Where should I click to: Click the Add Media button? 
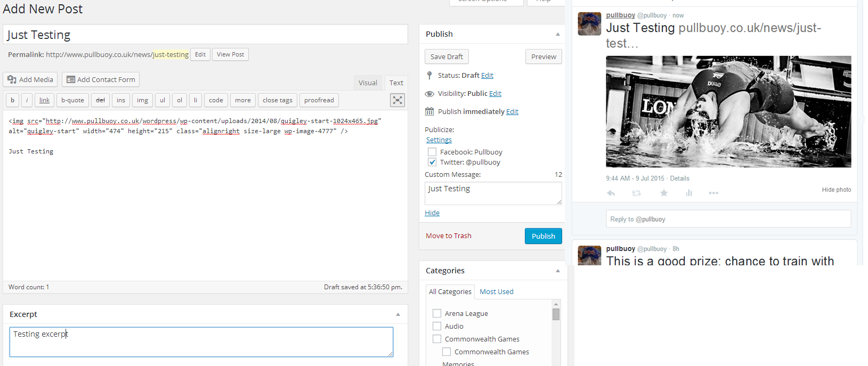(x=30, y=79)
